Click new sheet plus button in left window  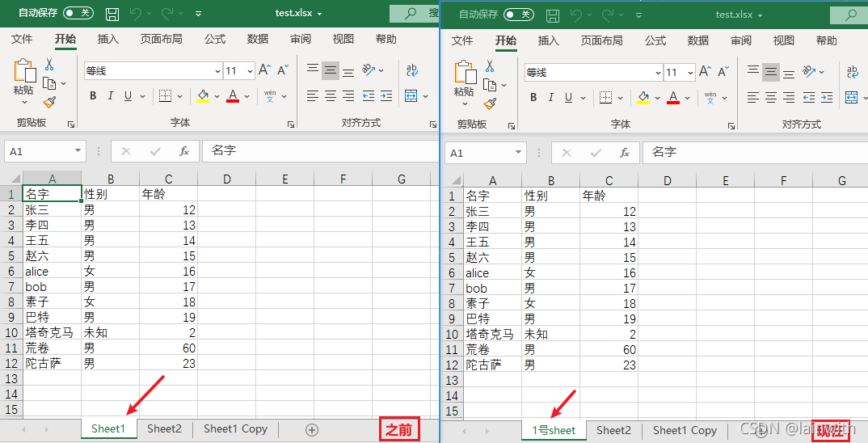tap(312, 430)
